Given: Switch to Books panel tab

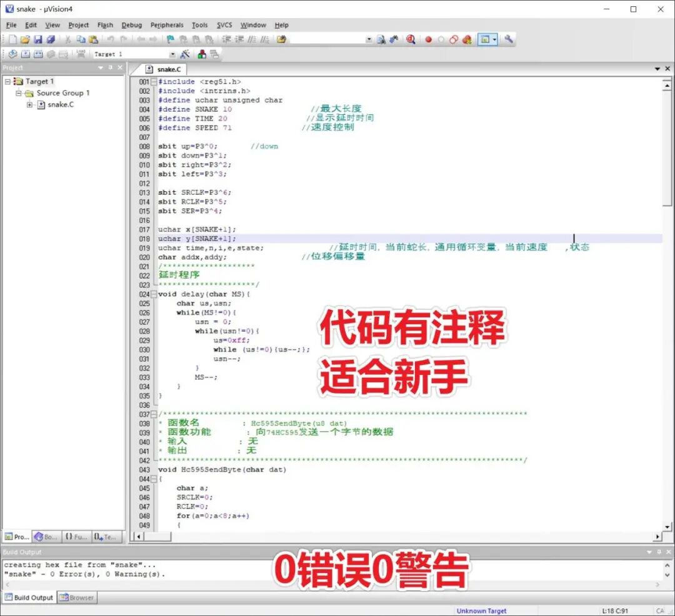Looking at the screenshot, I should [x=46, y=537].
